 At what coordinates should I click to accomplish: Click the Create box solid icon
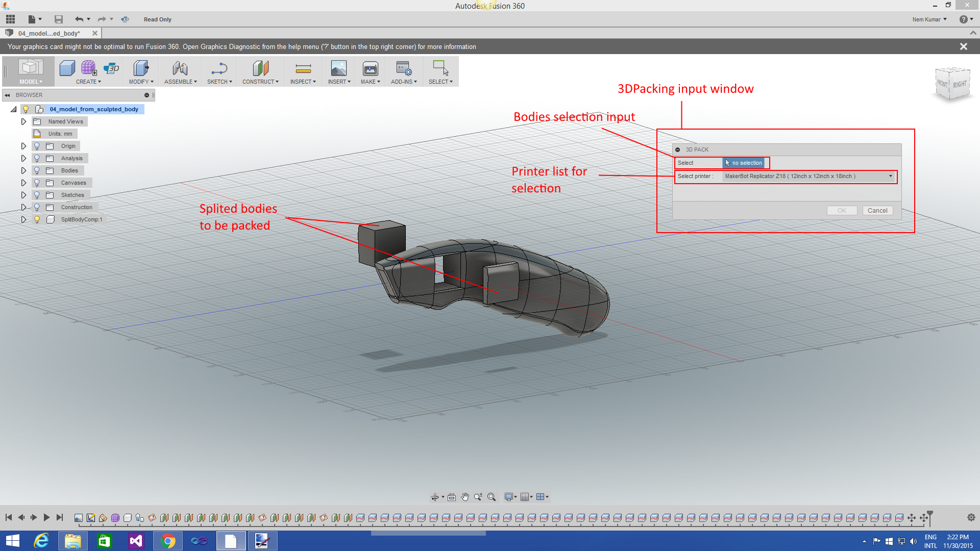(67, 68)
